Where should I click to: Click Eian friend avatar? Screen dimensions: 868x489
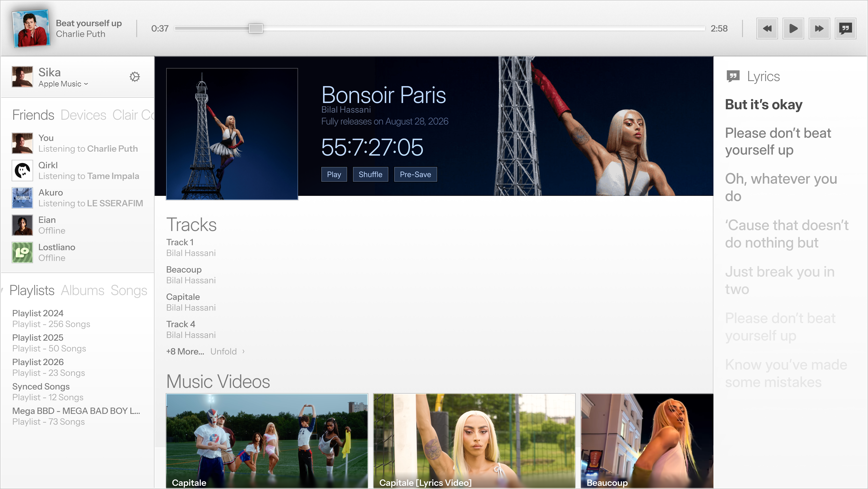(x=22, y=225)
